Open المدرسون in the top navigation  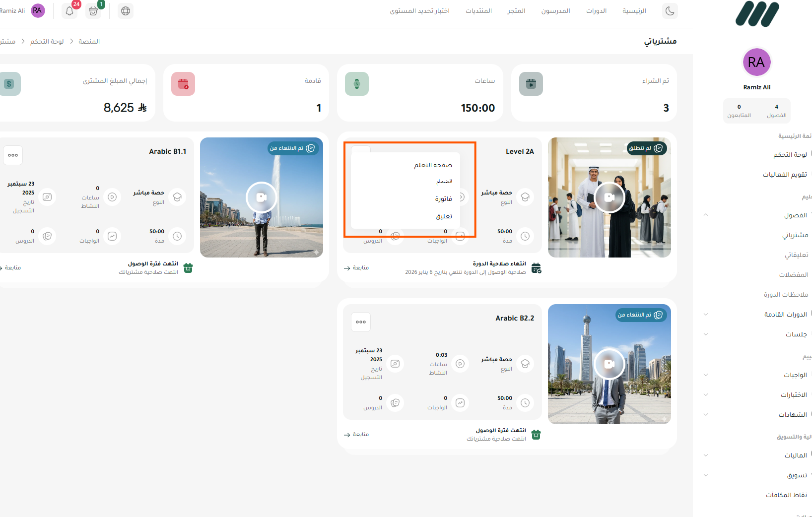tap(556, 11)
